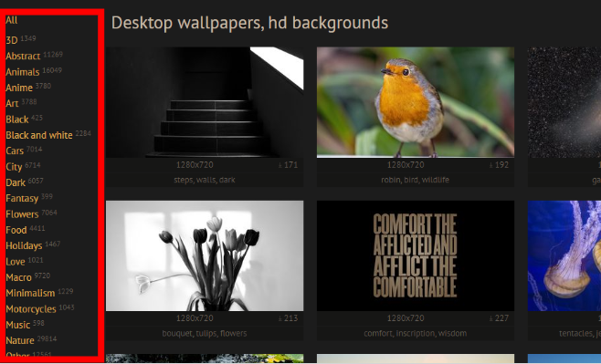Click the download icon beside 227
Screen dimensions: 601x364
pyautogui.click(x=491, y=318)
